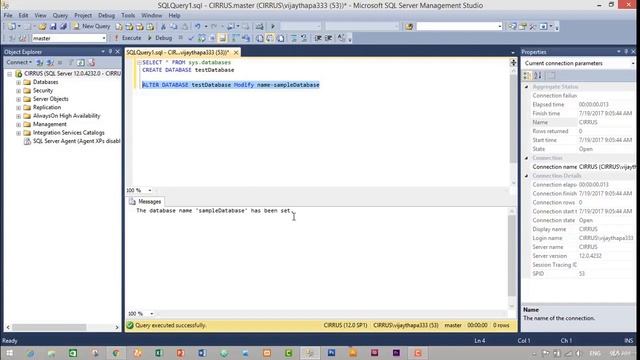The height and width of the screenshot is (360, 640).
Task: Expand the Databases folder
Action: 18,82
